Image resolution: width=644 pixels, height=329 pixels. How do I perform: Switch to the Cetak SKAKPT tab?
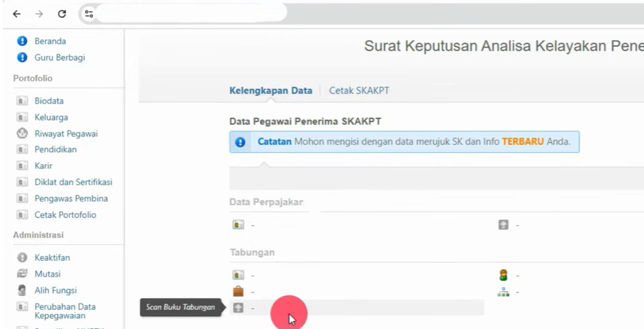point(359,90)
